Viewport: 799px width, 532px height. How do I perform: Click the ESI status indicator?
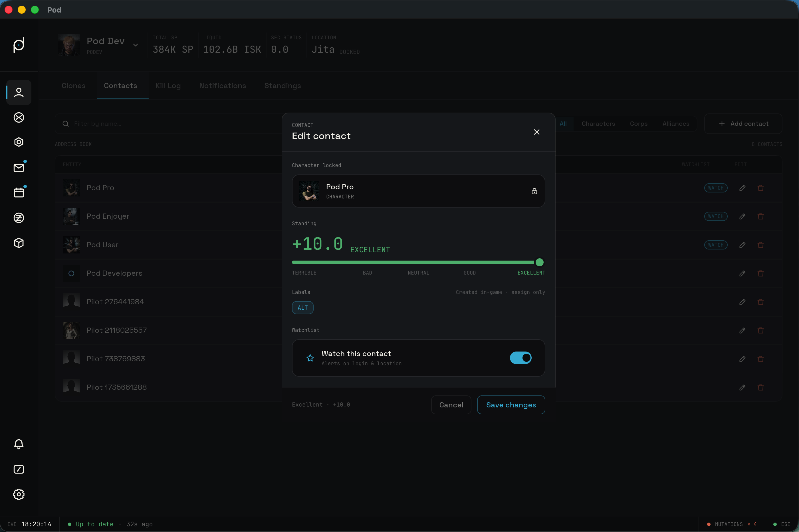[x=781, y=524]
